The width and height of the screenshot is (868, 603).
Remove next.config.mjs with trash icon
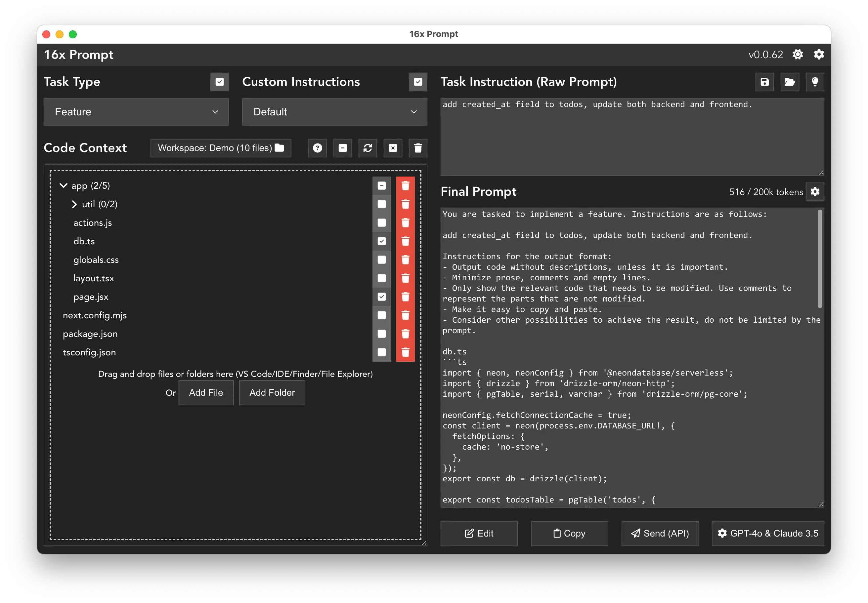405,315
